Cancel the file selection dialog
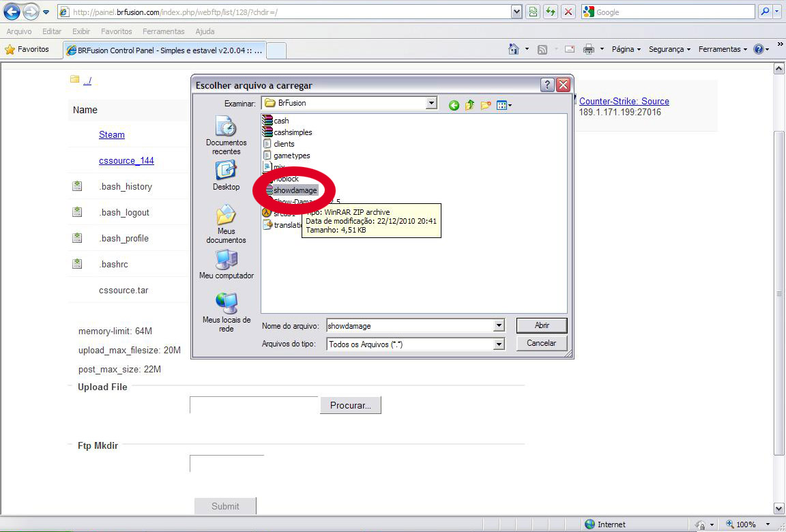 [541, 343]
